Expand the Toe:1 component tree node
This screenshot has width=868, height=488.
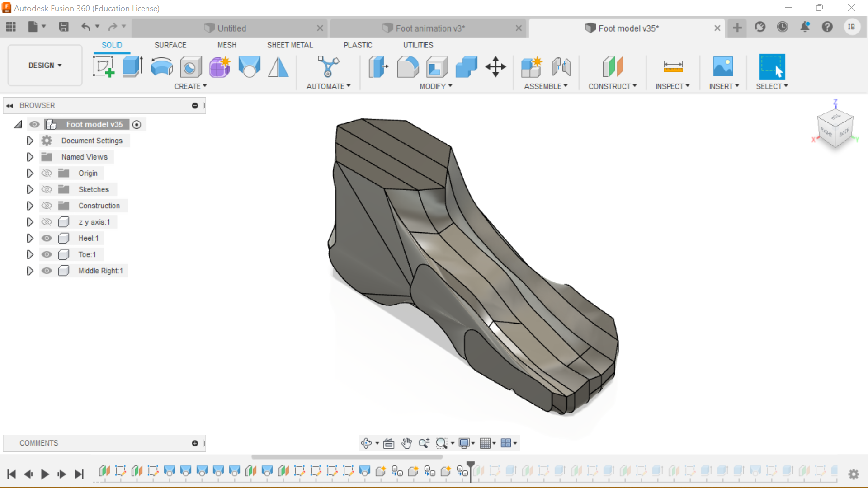pyautogui.click(x=30, y=254)
